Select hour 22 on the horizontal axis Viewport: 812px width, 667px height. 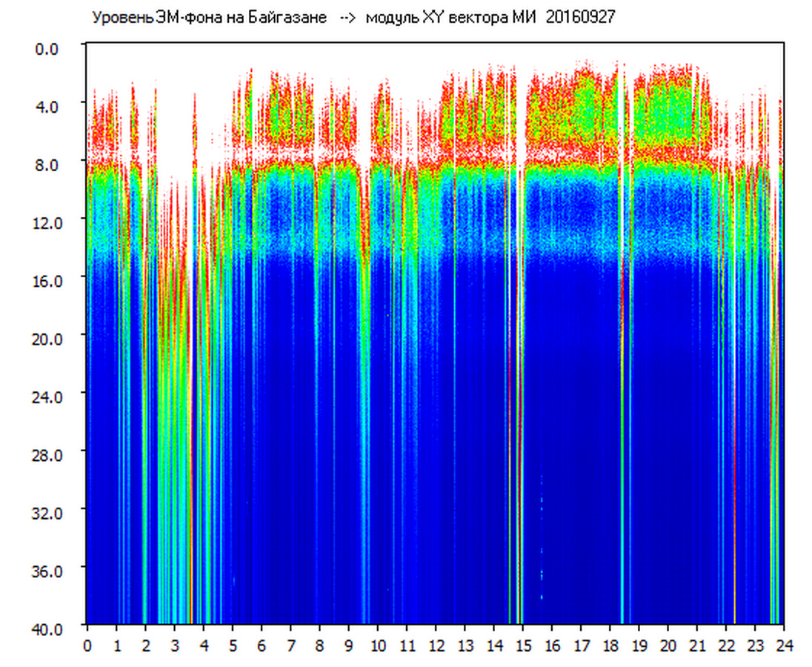[x=726, y=646]
